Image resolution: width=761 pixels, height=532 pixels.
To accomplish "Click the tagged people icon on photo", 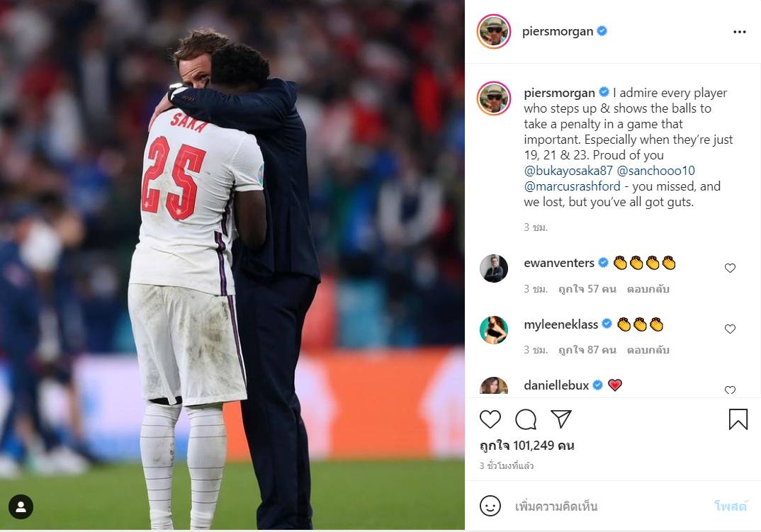I will pyautogui.click(x=21, y=506).
